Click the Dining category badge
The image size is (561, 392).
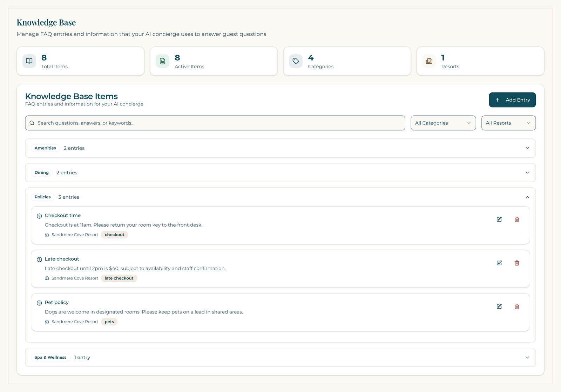(x=41, y=173)
